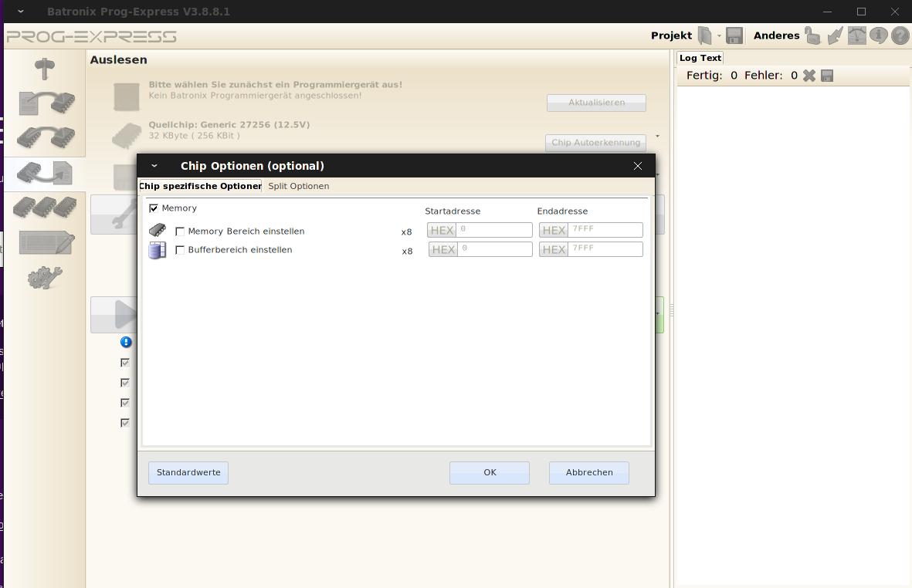Click the buffer cylinder icon beside Bufferbereich
The height and width of the screenshot is (588, 912).
[x=158, y=251]
